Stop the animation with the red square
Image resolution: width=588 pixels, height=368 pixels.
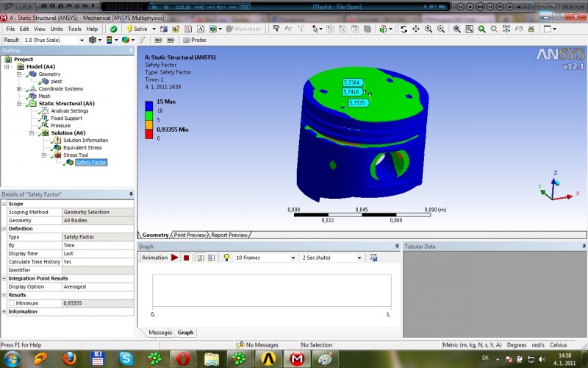click(x=187, y=258)
